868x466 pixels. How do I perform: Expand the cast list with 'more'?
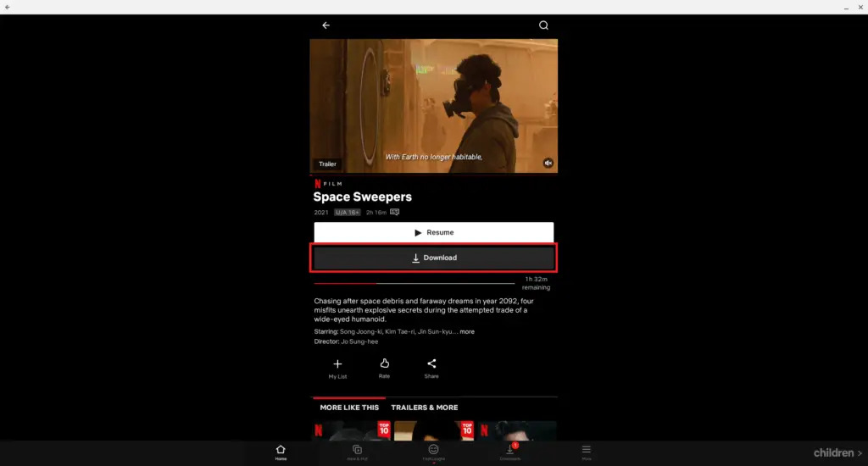(467, 332)
